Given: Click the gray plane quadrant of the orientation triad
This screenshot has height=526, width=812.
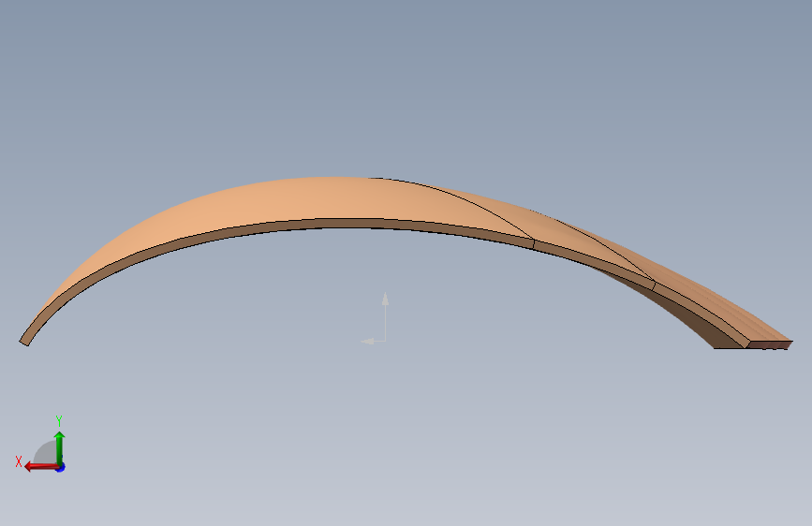Looking at the screenshot, I should 46,454.
